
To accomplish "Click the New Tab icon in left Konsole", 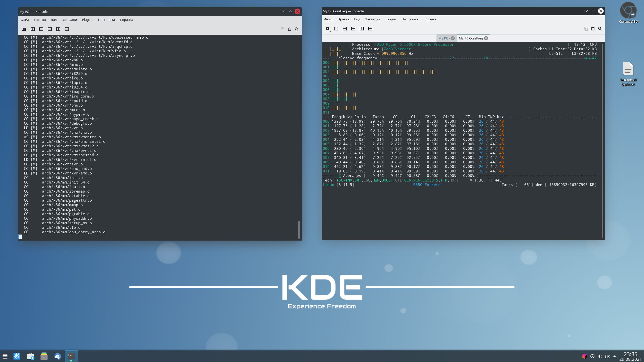I will coord(24,29).
